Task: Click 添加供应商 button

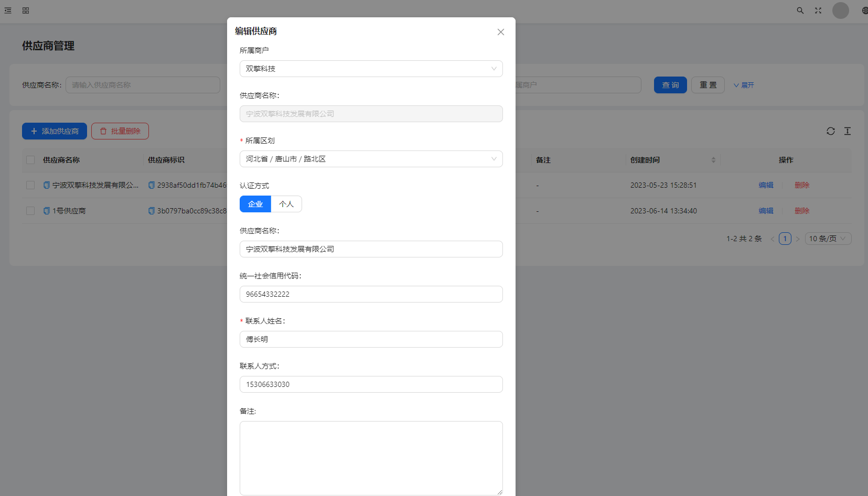Action: 55,131
